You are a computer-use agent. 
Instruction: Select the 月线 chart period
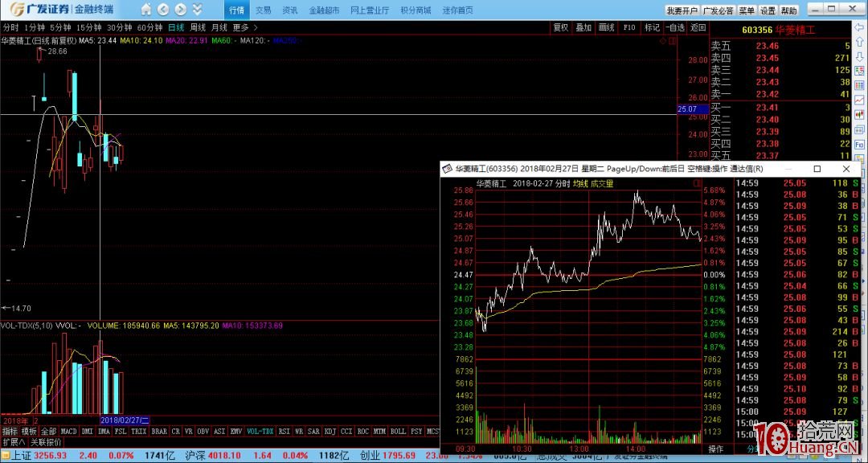click(x=219, y=27)
